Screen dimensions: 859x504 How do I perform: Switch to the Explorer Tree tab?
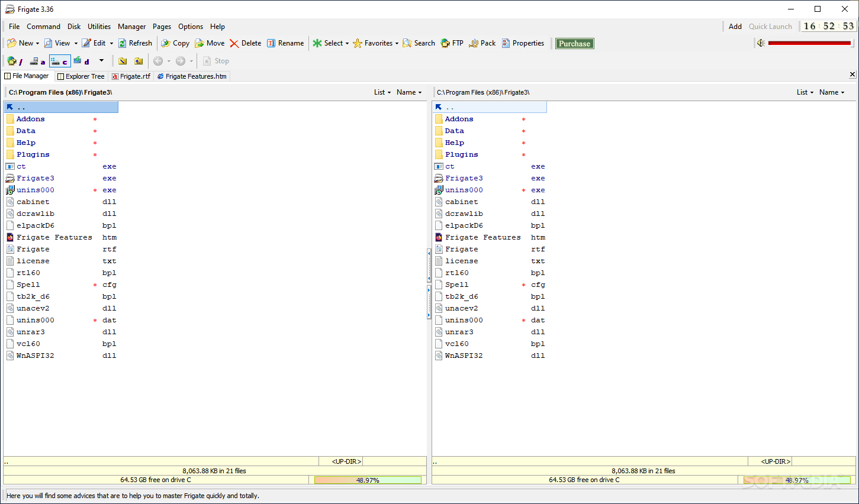[81, 76]
